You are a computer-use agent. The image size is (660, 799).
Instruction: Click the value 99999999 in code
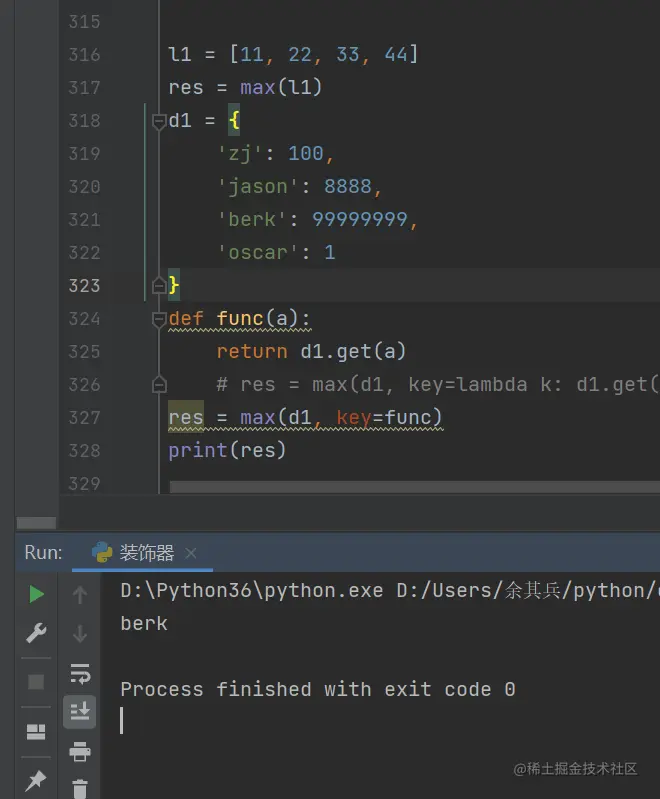tap(360, 220)
